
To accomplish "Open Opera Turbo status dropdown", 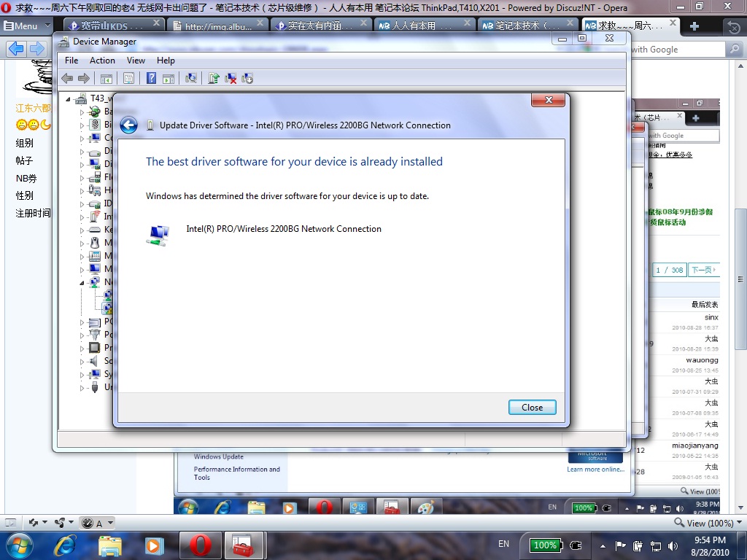I will coord(97,523).
